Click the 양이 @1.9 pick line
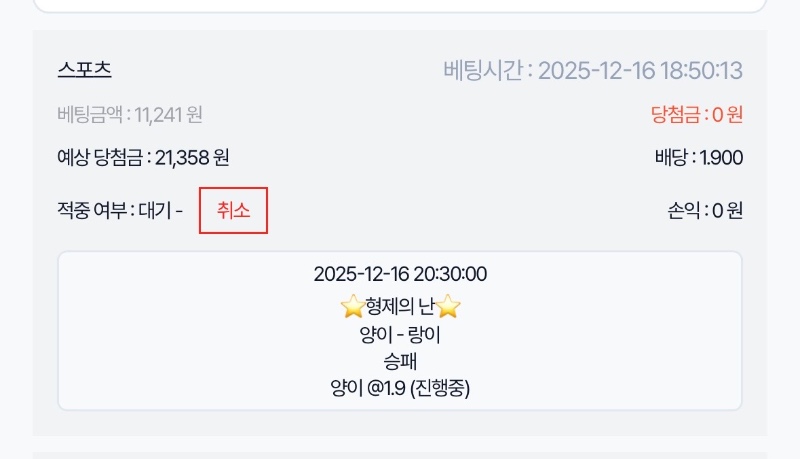This screenshot has height=459, width=800. [x=364, y=388]
